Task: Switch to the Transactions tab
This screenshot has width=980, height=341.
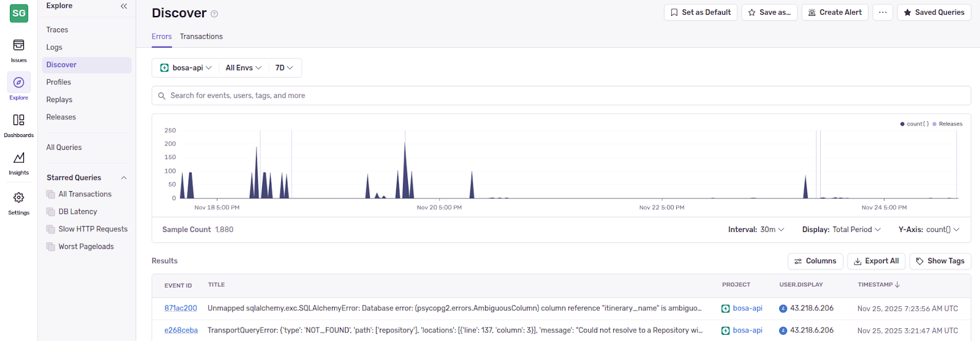Action: point(201,37)
